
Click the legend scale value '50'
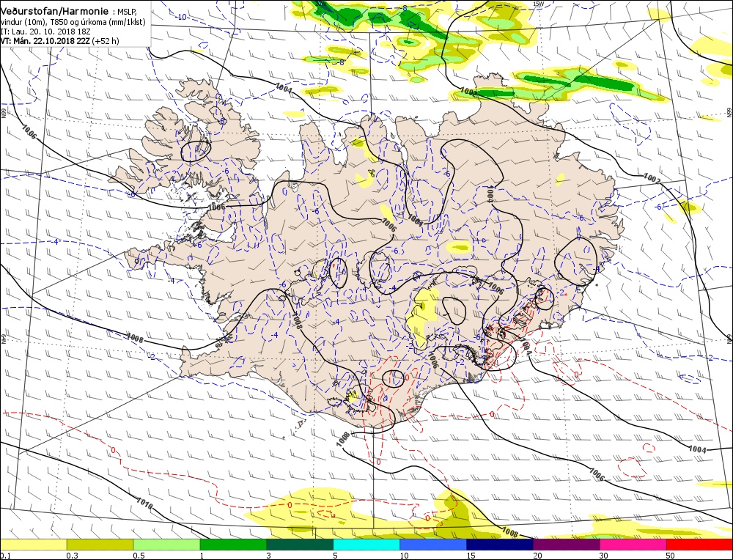[671, 556]
